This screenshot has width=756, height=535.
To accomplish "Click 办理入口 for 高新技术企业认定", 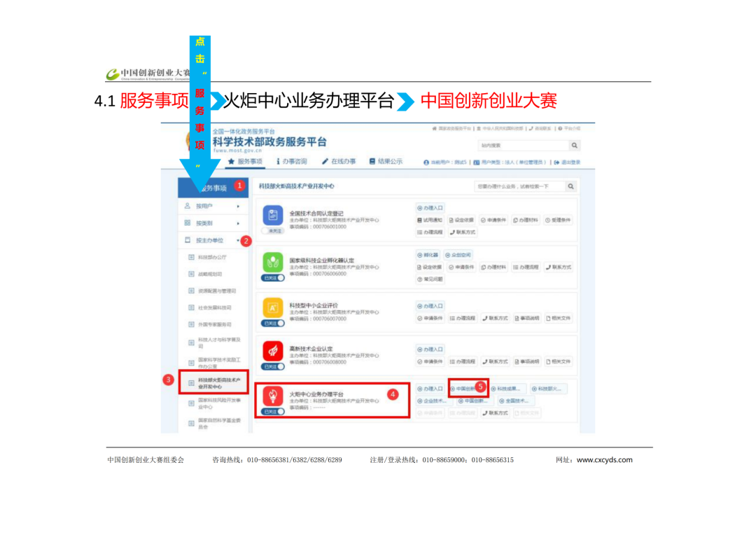I will coord(430,349).
